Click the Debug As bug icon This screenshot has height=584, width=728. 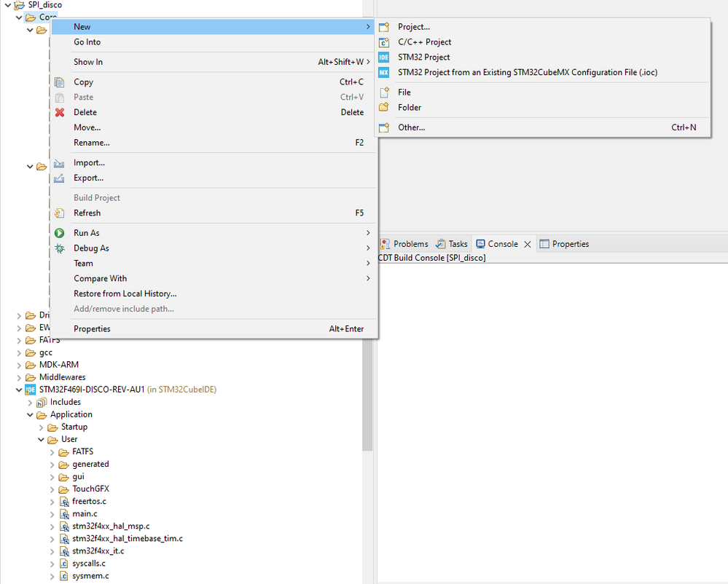(x=60, y=248)
